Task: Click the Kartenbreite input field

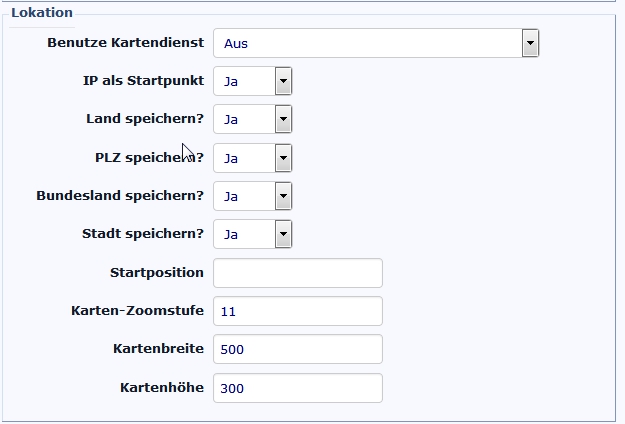Action: click(x=298, y=349)
